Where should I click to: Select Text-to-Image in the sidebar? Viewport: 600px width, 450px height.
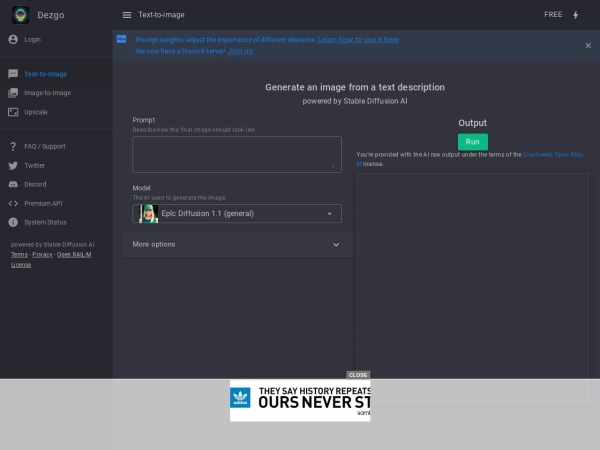pyautogui.click(x=45, y=74)
